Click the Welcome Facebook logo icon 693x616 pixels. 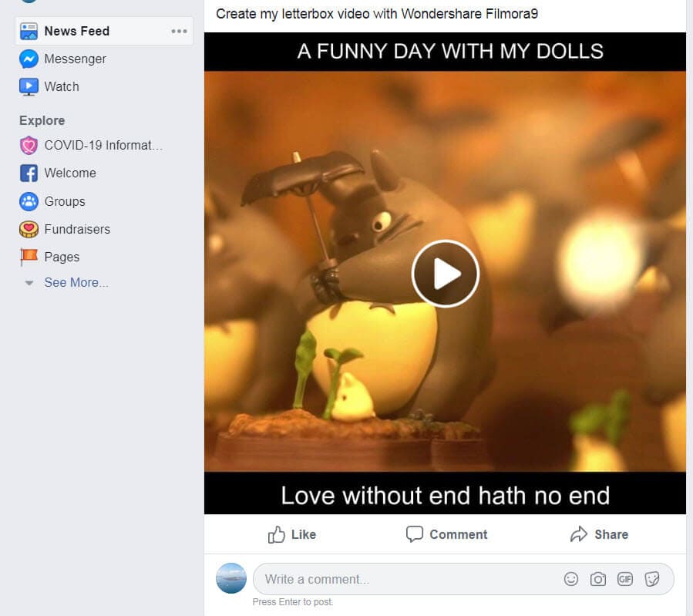tap(29, 173)
